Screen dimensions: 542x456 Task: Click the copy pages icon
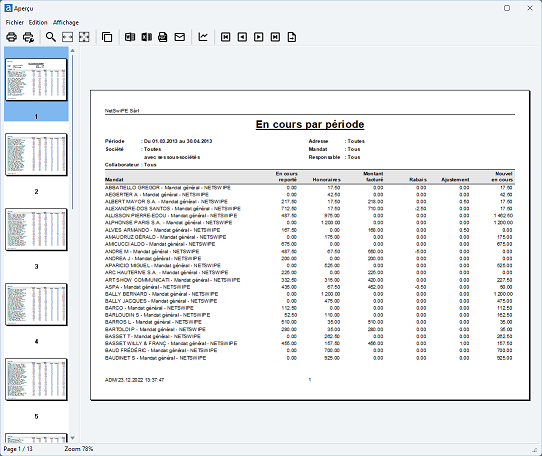[107, 37]
